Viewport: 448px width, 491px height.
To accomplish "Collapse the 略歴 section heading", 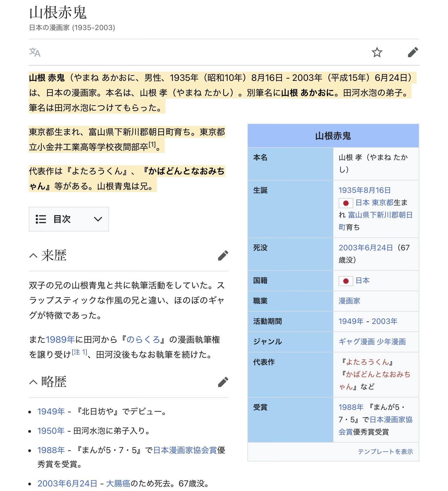I will coord(33,382).
